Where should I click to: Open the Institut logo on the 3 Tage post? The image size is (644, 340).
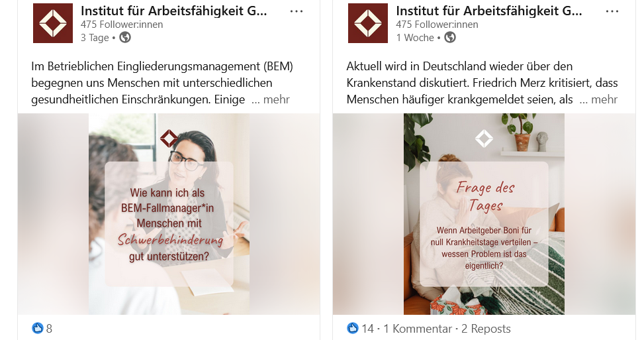[x=53, y=23]
